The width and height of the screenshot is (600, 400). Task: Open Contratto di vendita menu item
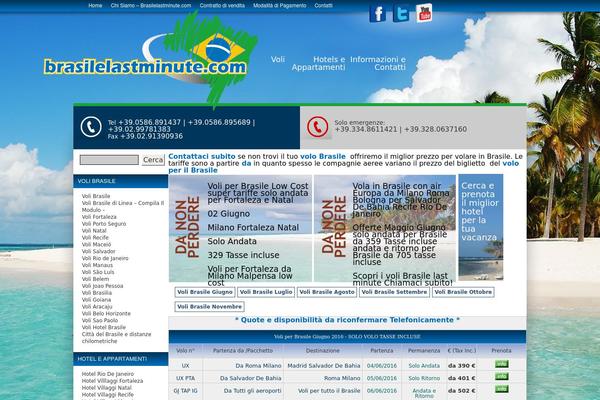coord(222,6)
